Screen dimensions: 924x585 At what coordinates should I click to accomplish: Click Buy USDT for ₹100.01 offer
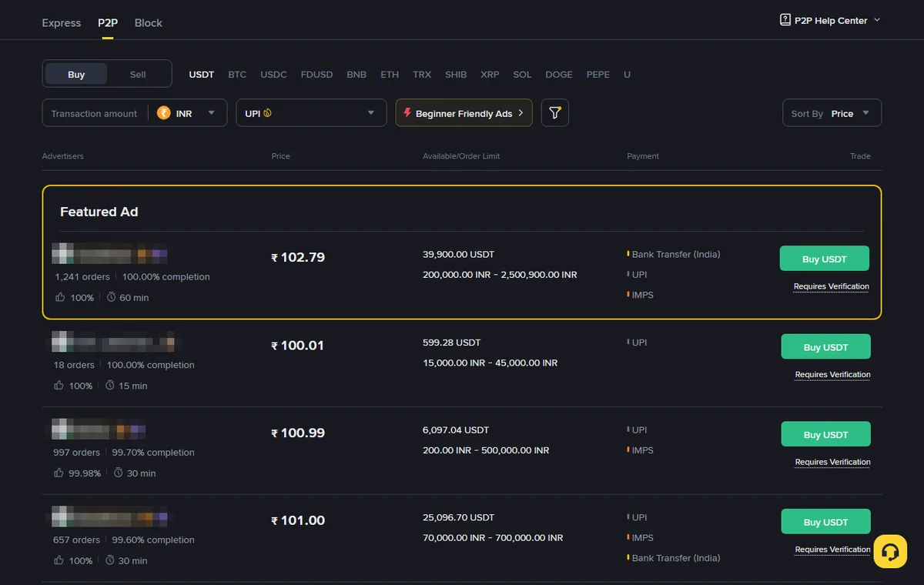[x=825, y=346]
